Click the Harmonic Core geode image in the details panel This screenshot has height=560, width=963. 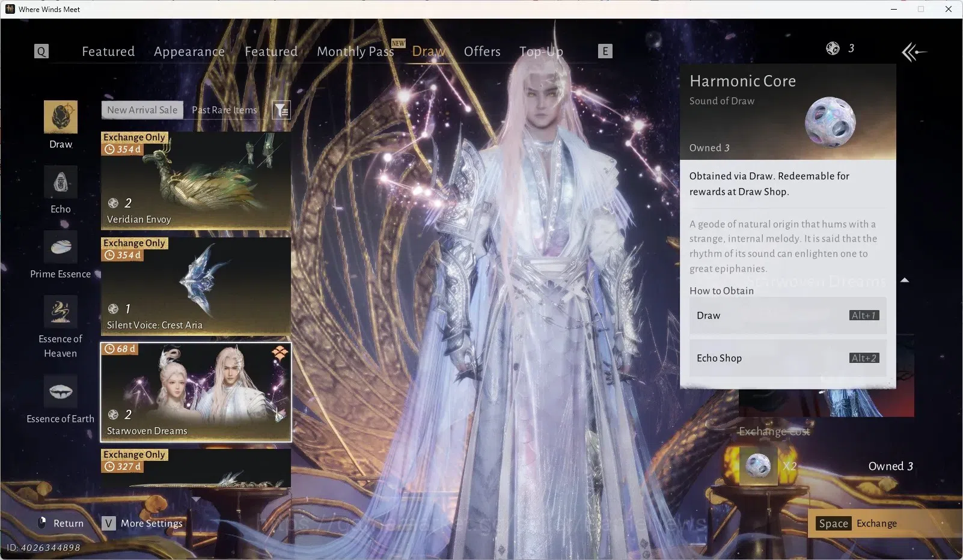point(830,122)
